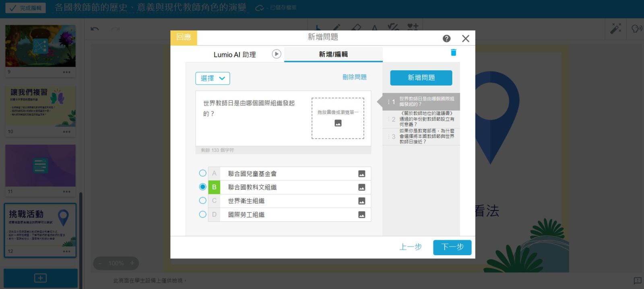Screen dimensions: 644x289
Task: Open the 選擇 question type dropdown
Action: 213,78
